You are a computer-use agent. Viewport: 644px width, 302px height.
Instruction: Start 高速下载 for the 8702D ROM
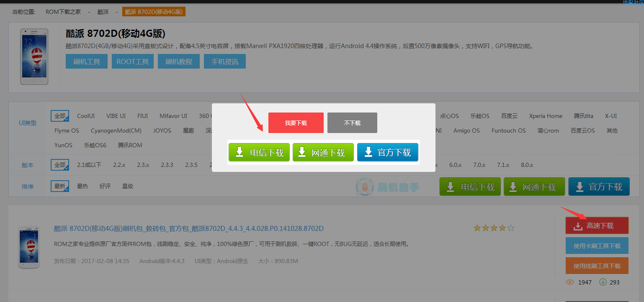tap(597, 225)
